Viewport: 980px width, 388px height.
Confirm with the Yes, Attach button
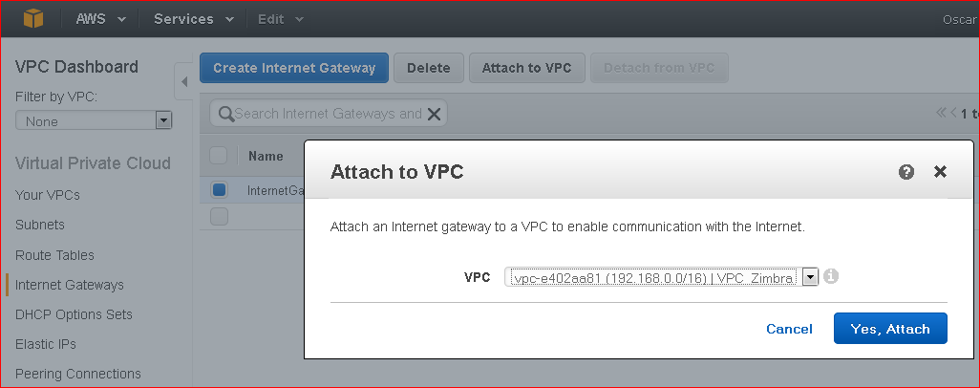point(890,329)
